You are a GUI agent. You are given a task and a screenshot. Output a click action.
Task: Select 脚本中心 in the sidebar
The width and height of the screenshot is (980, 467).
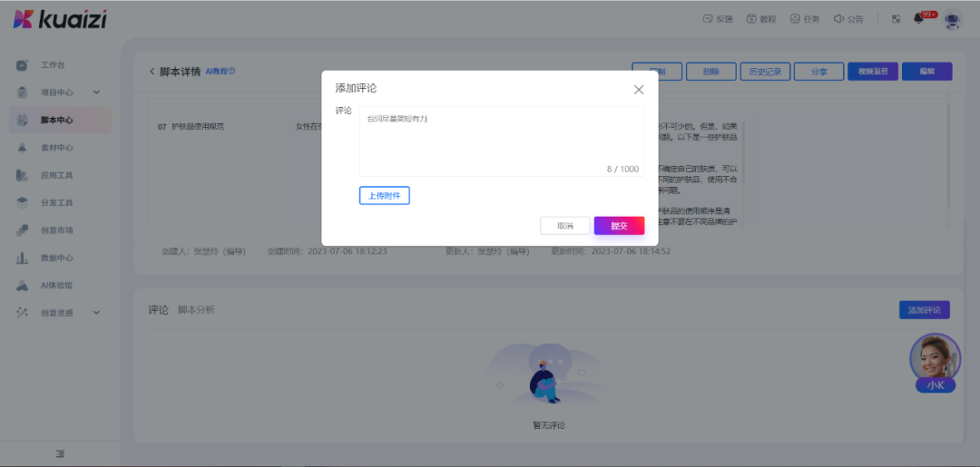click(60, 120)
